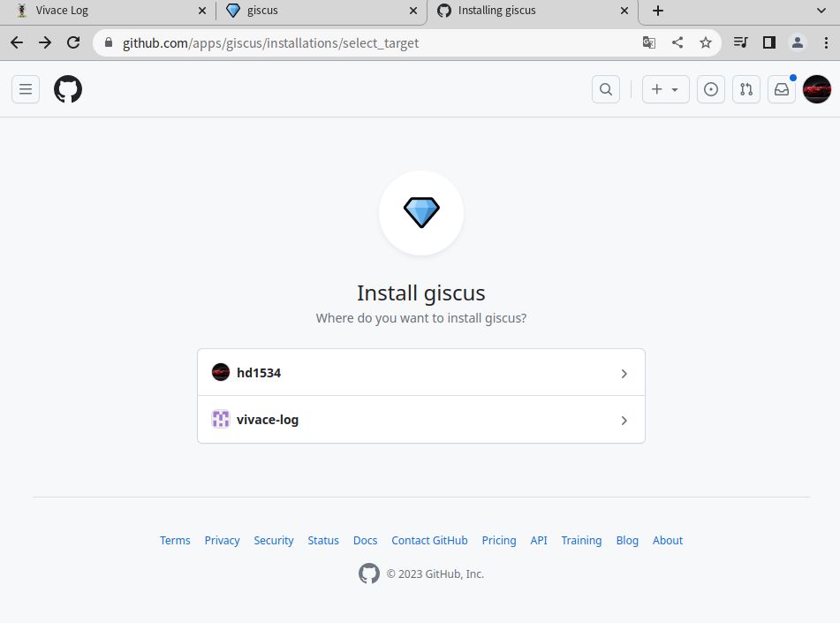Click the browser share icon
Screen dimensions: 840x623
coord(677,43)
